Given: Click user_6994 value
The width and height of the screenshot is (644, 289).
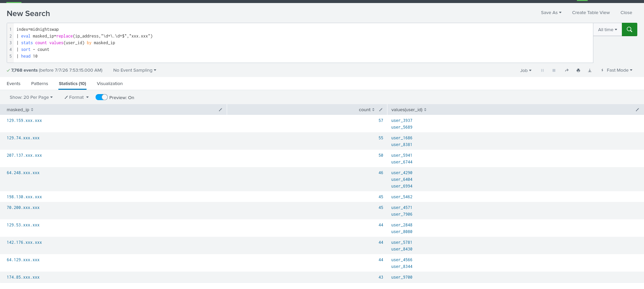Looking at the screenshot, I should coord(402,186).
